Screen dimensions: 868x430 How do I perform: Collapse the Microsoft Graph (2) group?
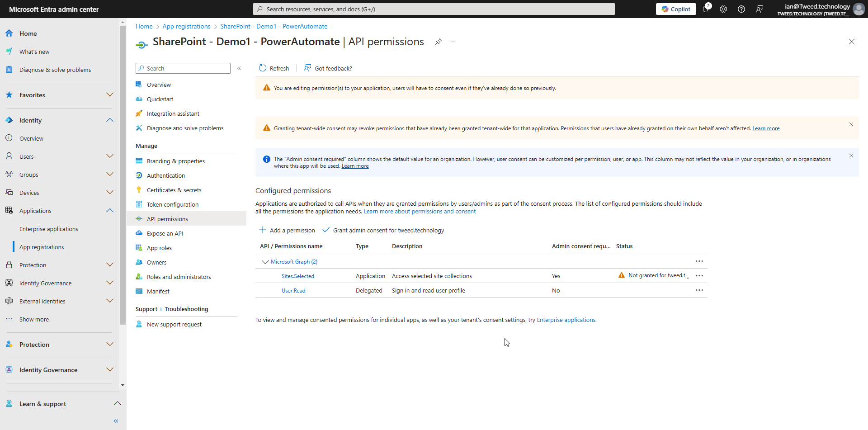point(264,261)
